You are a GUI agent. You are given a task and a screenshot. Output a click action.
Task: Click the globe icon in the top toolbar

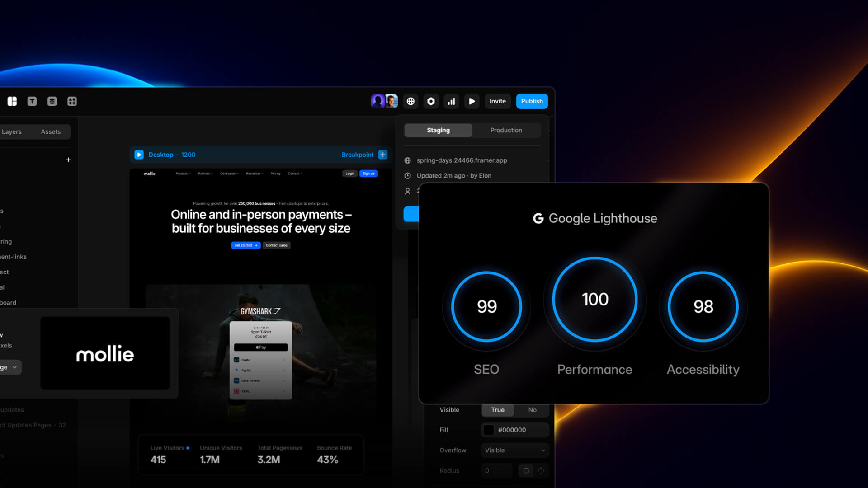click(x=410, y=101)
